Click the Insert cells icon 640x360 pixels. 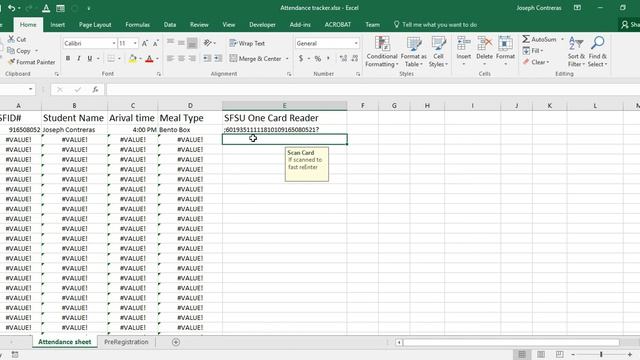coord(464,43)
